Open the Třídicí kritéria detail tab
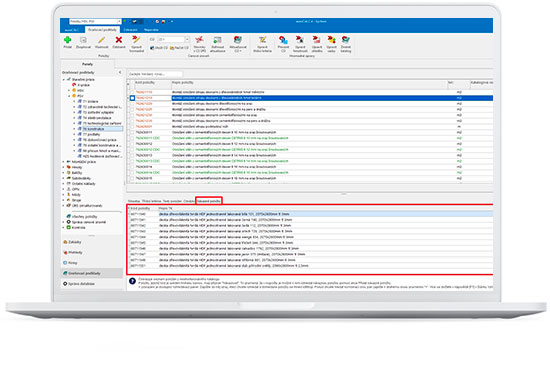Viewport: 550px width, 382px height. 151,201
